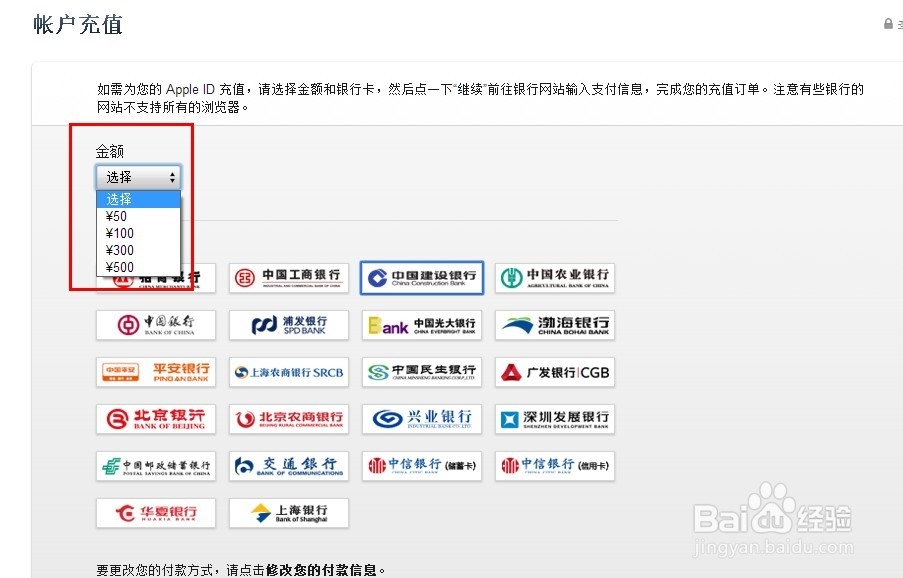Viewport: 903px width, 578px height.
Task: Pick the Bank of China logo
Action: [155, 324]
